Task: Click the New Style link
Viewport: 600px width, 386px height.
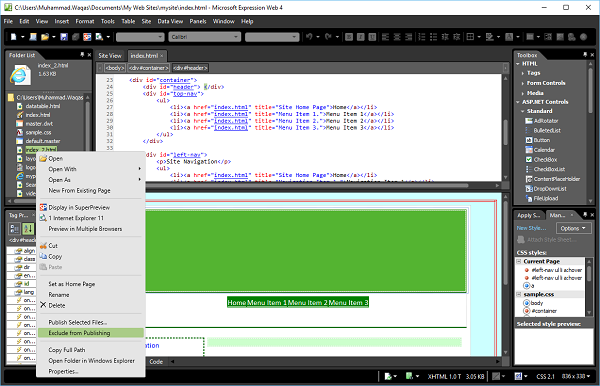Action: tap(531, 228)
